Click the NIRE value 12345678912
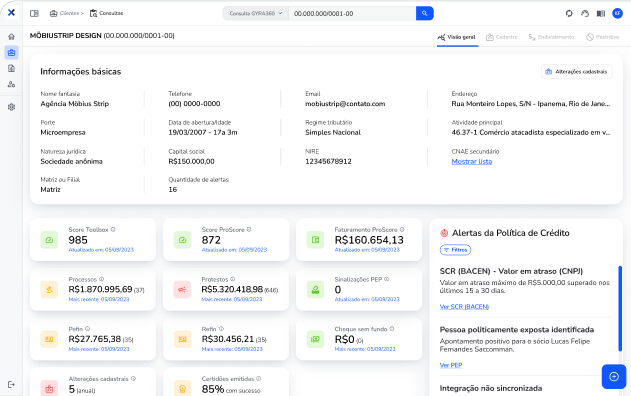This screenshot has height=396, width=631. pos(328,161)
